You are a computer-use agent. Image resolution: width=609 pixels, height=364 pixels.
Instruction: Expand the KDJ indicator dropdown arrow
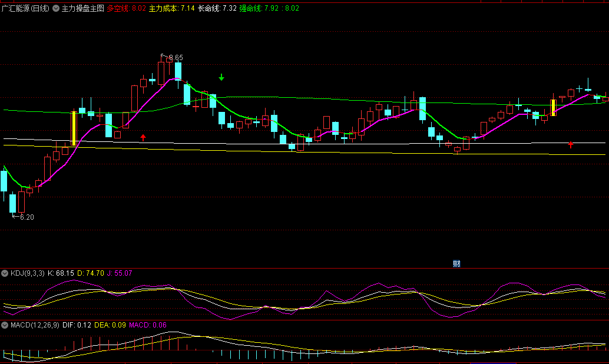(5, 273)
